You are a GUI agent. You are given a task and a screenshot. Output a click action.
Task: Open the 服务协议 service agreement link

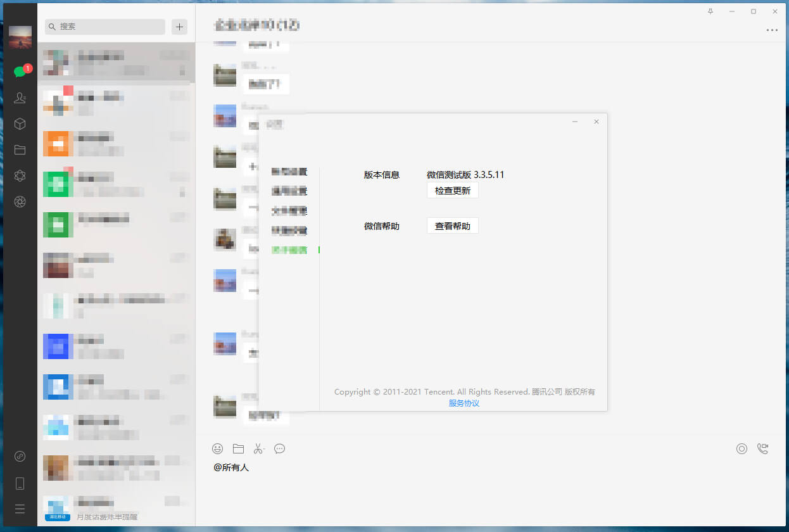click(464, 403)
